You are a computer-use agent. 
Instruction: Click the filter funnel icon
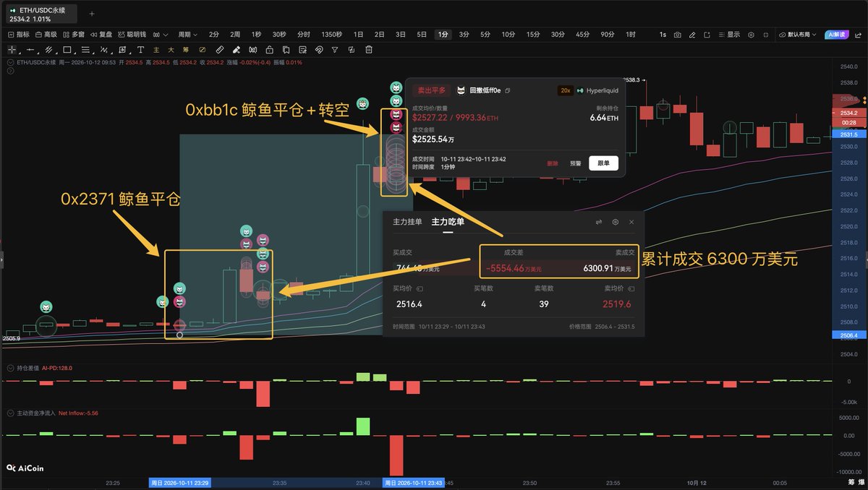tap(334, 50)
